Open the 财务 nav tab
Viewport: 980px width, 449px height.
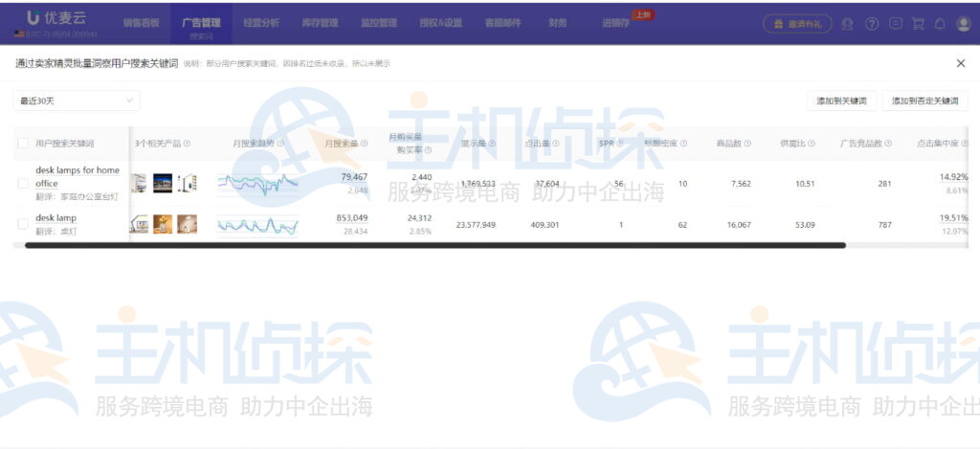558,23
